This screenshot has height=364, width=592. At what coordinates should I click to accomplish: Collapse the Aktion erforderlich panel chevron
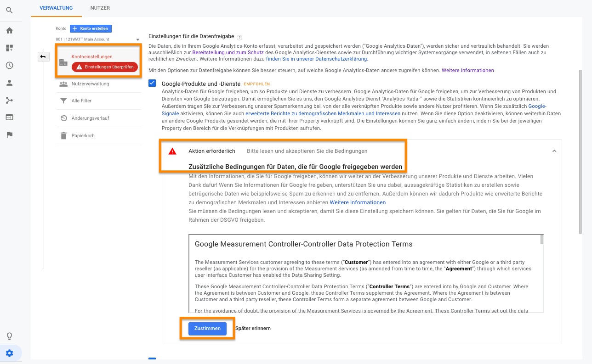pyautogui.click(x=554, y=151)
